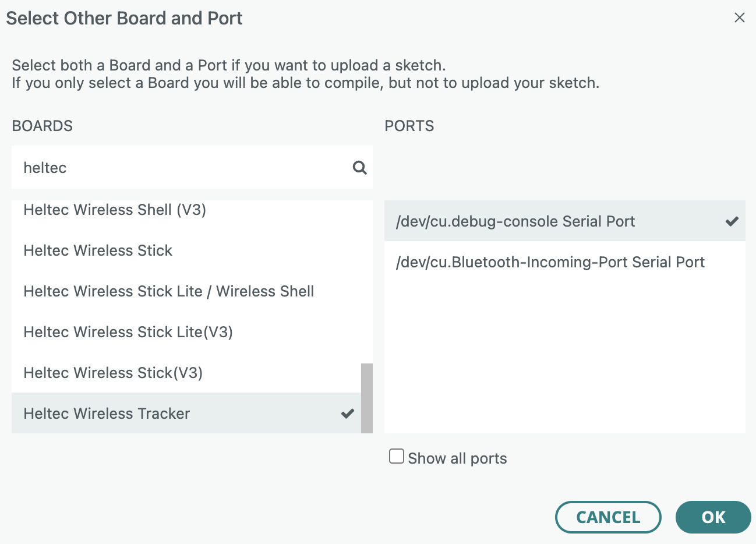
Task: Choose Heltec Wireless Stick Lite / Wireless Shell
Action: (168, 291)
